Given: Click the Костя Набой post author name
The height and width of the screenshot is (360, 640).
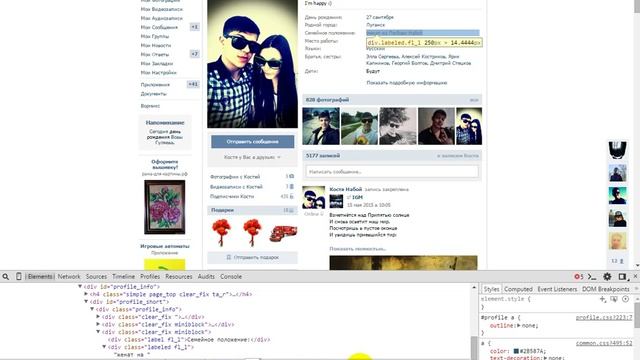Looking at the screenshot, I should (x=346, y=189).
